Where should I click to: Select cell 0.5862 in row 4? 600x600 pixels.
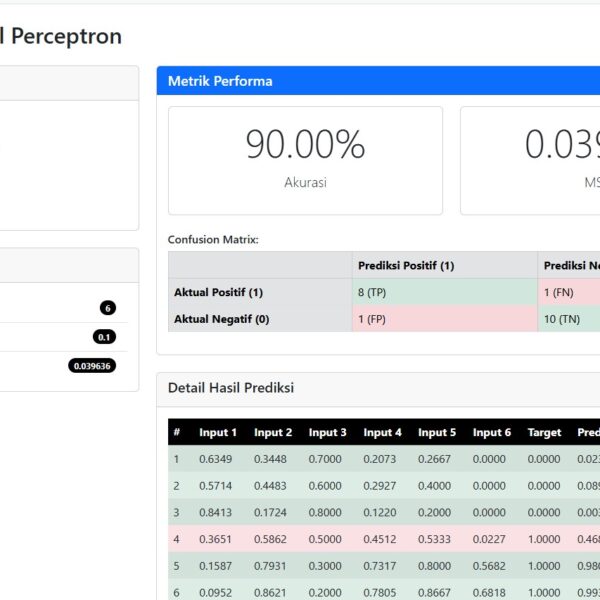[x=270, y=539]
